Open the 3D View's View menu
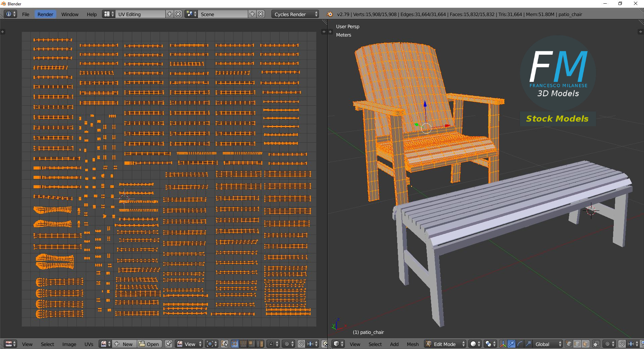 [355, 344]
